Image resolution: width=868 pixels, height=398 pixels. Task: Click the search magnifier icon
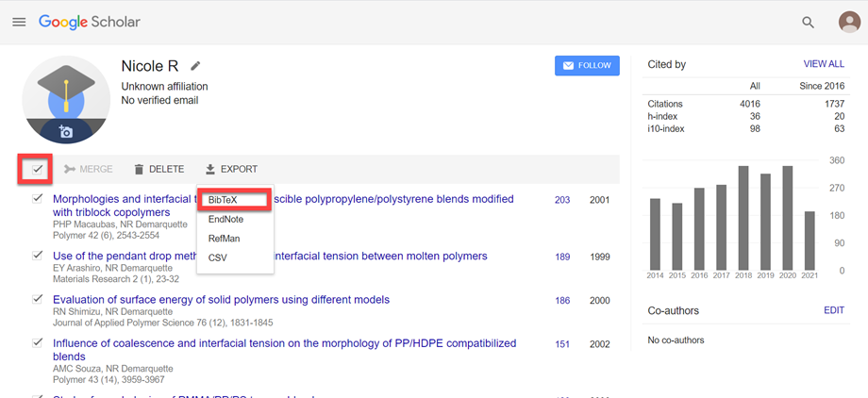tap(808, 22)
